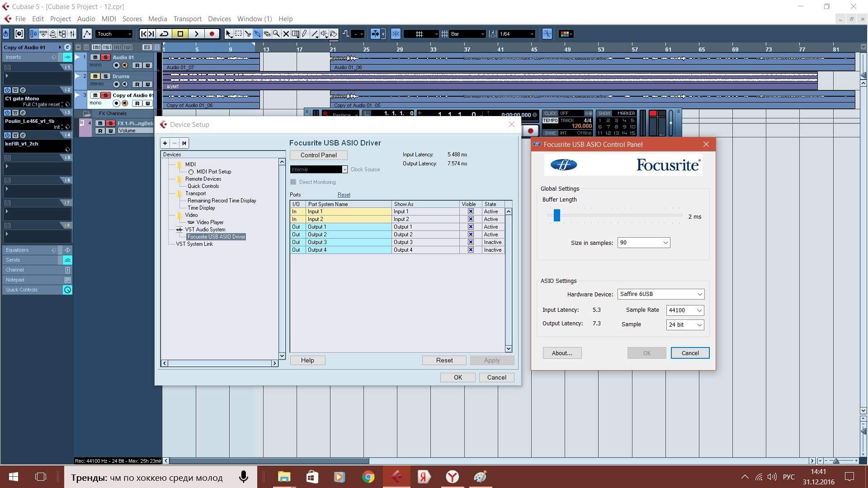
Task: Select the Range Selection tool
Action: click(x=238, y=34)
